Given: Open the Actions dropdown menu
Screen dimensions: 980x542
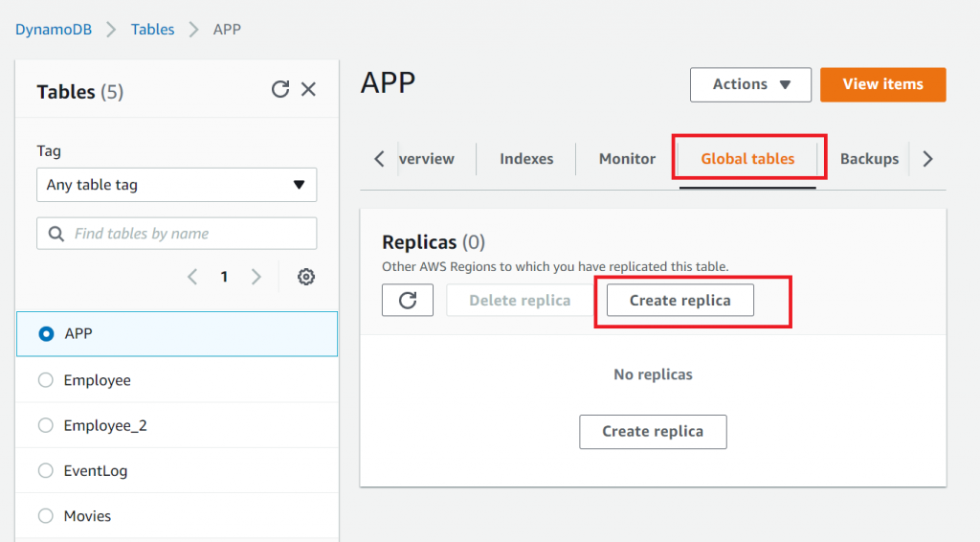Looking at the screenshot, I should [750, 84].
